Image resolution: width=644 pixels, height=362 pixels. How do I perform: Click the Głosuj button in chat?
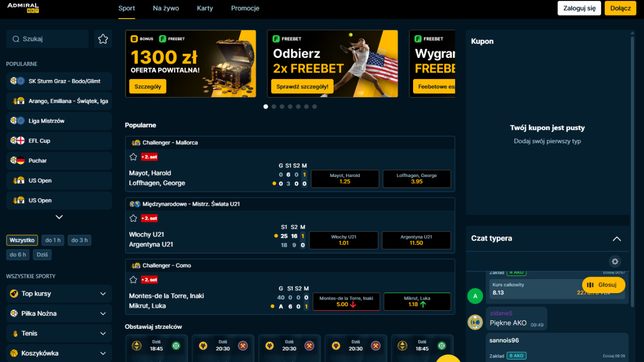tap(604, 285)
